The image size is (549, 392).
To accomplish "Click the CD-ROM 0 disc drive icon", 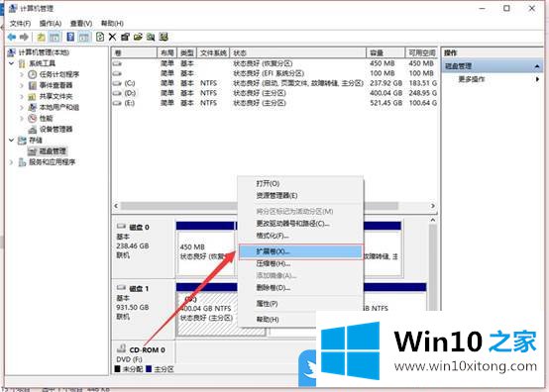I will (121, 348).
